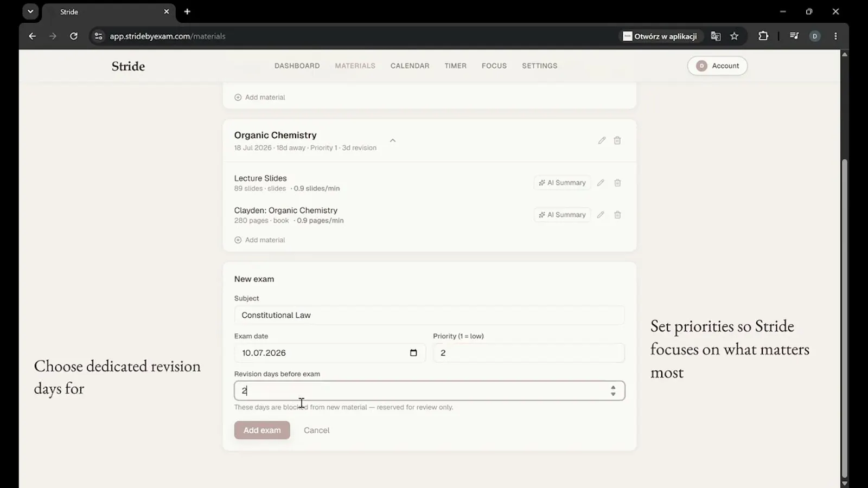Delete the Organic Chemistry exam
Screen dimensions: 868x488
(617, 140)
